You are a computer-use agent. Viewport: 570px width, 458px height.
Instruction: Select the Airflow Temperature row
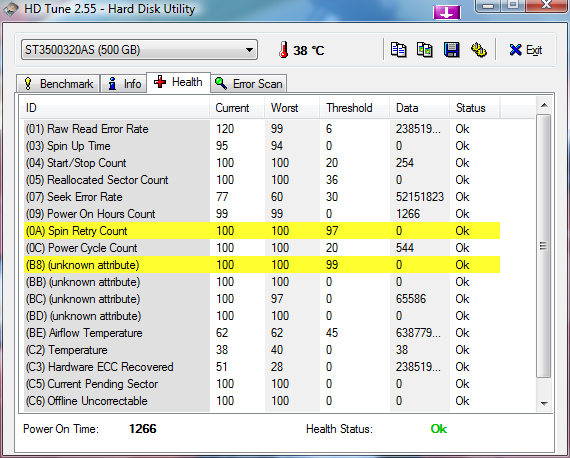pos(262,333)
